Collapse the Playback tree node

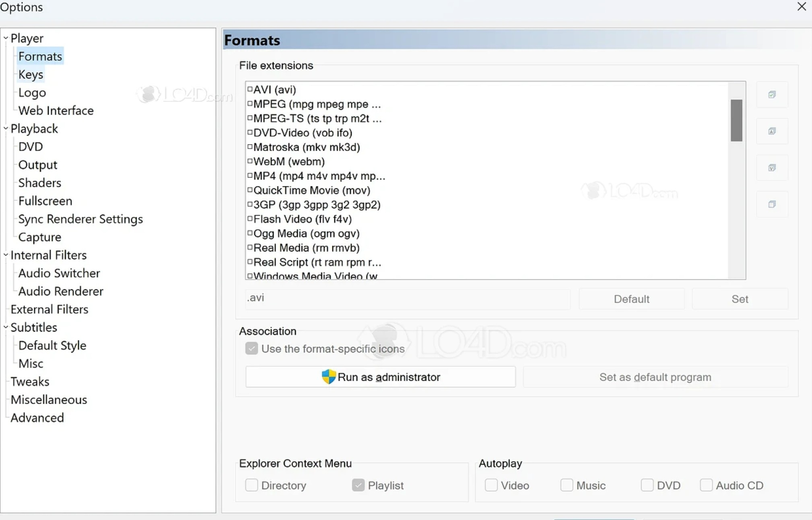point(6,128)
